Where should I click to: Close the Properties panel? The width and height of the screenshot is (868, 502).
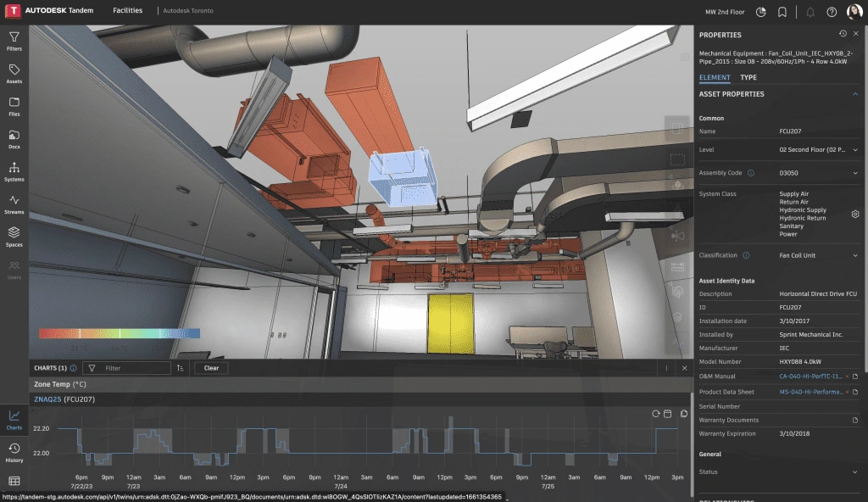tap(856, 34)
